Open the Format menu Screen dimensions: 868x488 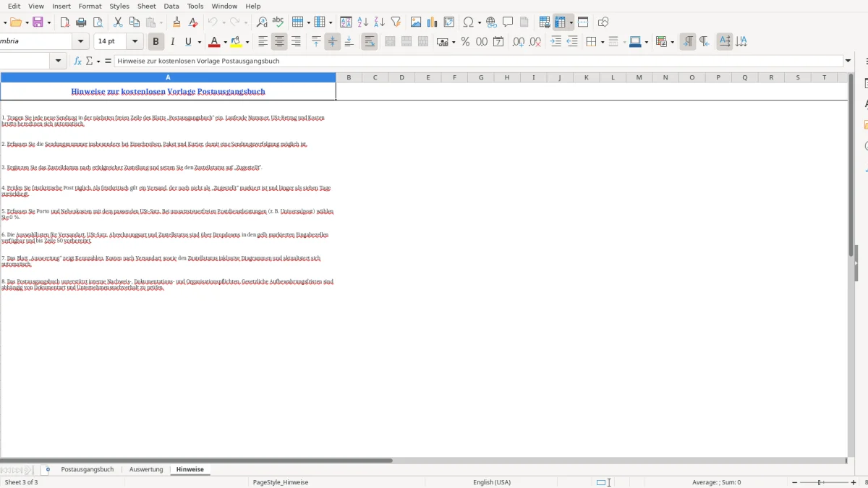(x=90, y=6)
